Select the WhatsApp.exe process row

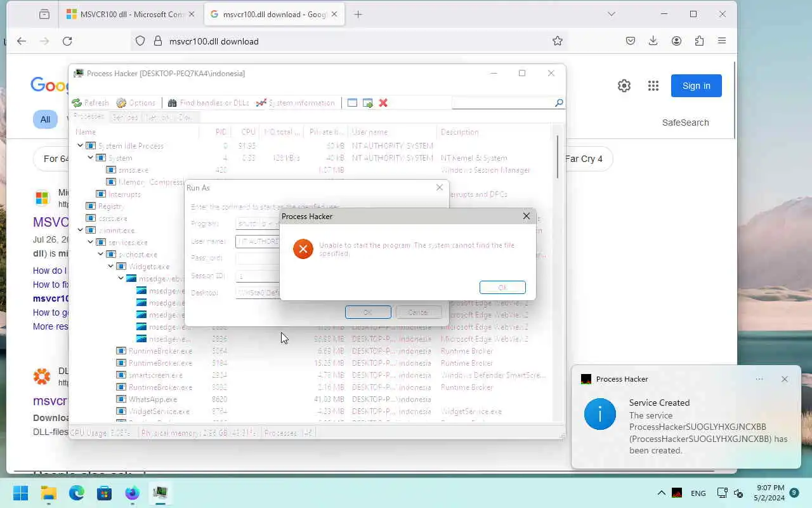(311, 399)
